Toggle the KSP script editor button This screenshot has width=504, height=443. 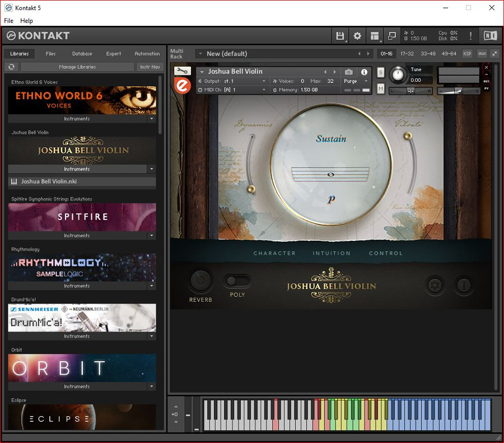pyautogui.click(x=467, y=54)
